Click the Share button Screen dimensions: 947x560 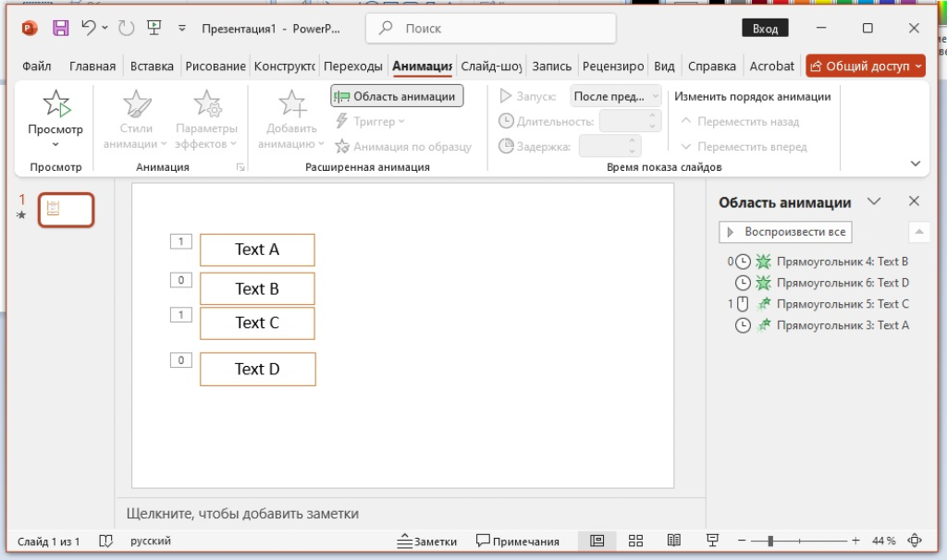(865, 66)
